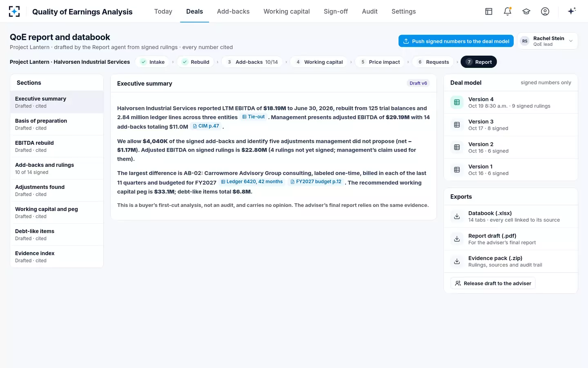Switch to the Today tab
The image size is (588, 368).
(x=163, y=11)
